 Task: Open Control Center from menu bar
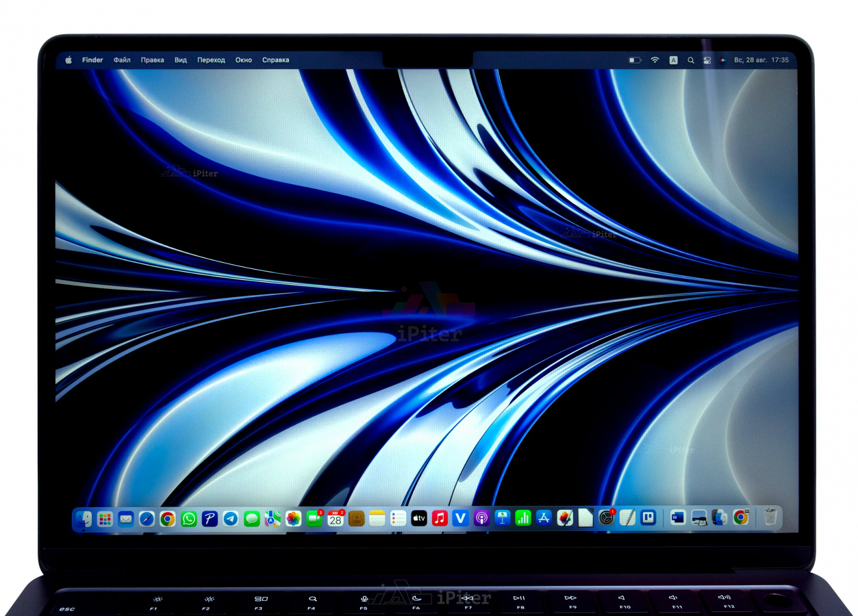tap(707, 60)
